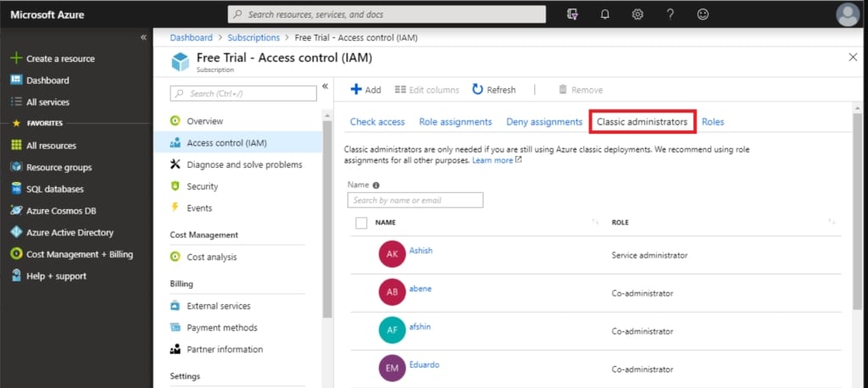The image size is (868, 388).
Task: Open the abene user link
Action: pos(420,288)
